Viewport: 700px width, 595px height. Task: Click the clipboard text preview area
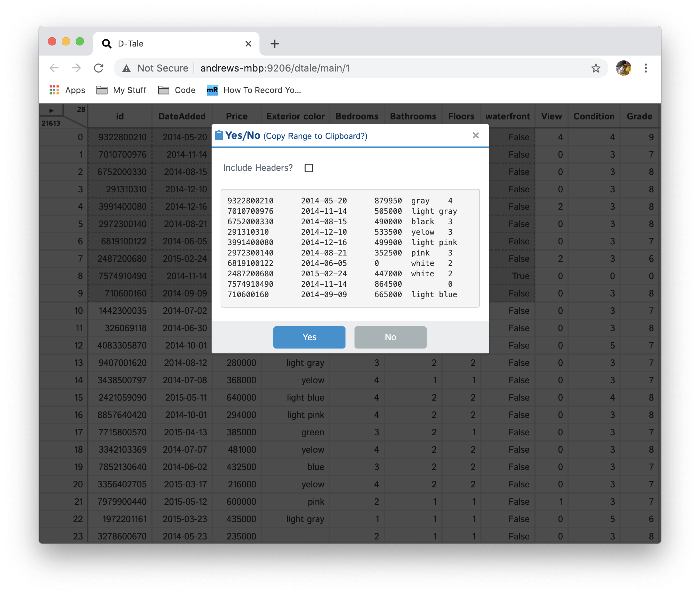pyautogui.click(x=350, y=248)
